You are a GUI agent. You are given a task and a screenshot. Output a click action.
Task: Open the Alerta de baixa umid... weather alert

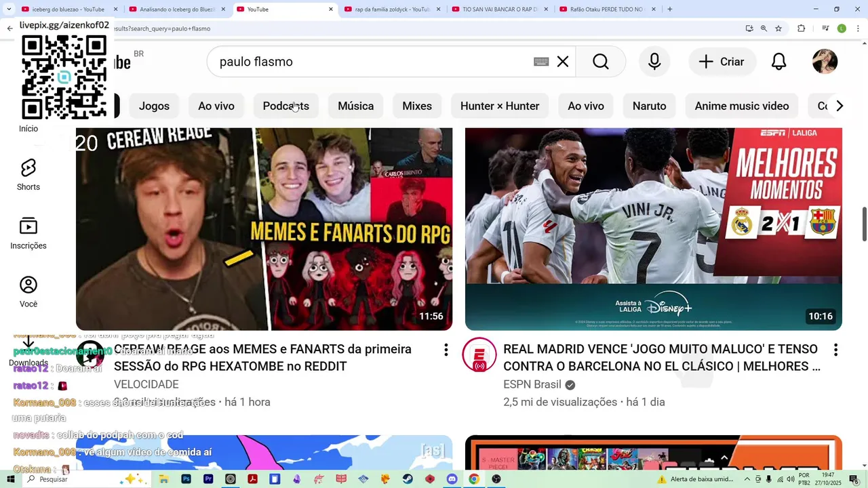(695, 479)
